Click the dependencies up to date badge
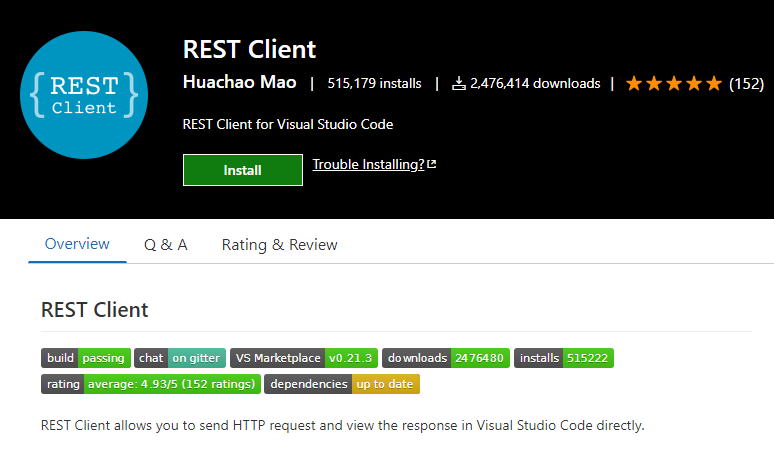This screenshot has height=472, width=774. (342, 384)
